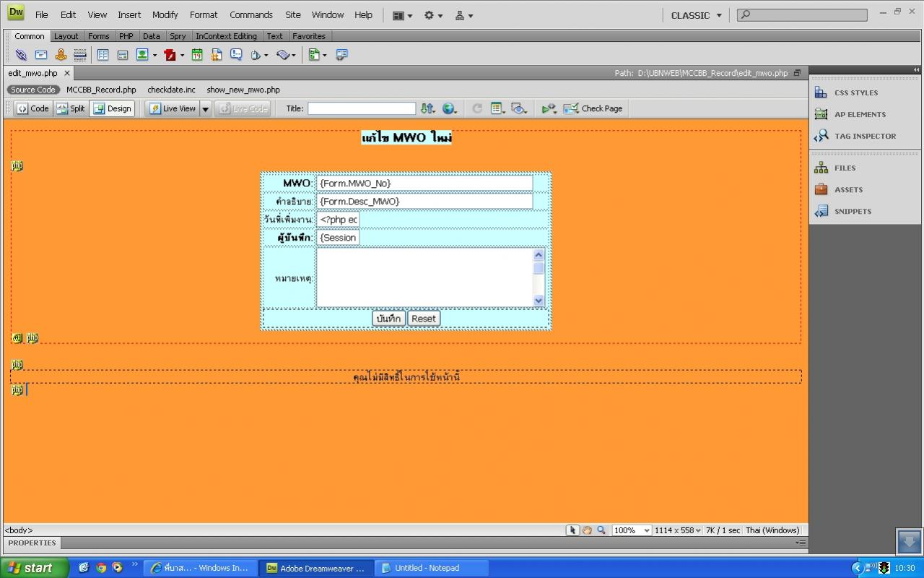Open the CLASSIC workspace switcher dropdown

[x=696, y=15]
